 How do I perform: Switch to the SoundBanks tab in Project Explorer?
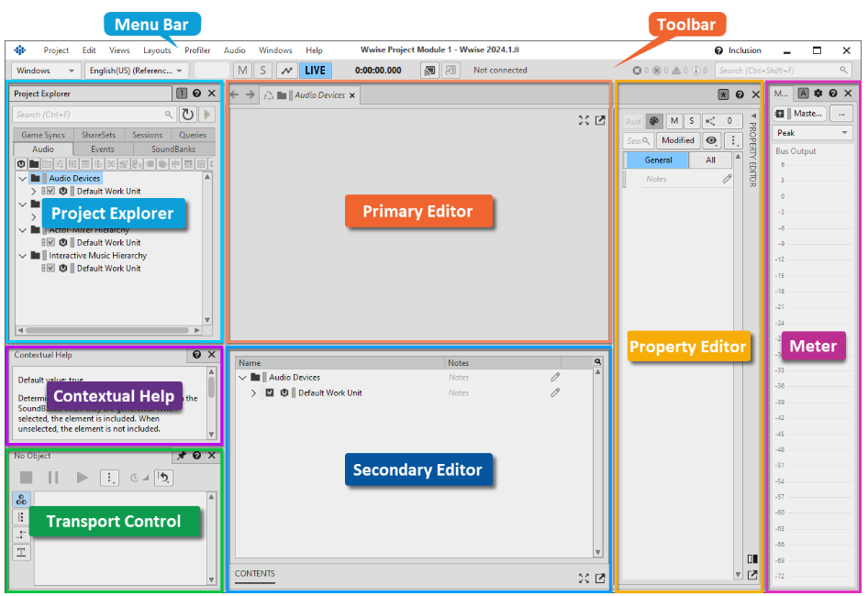(x=173, y=149)
